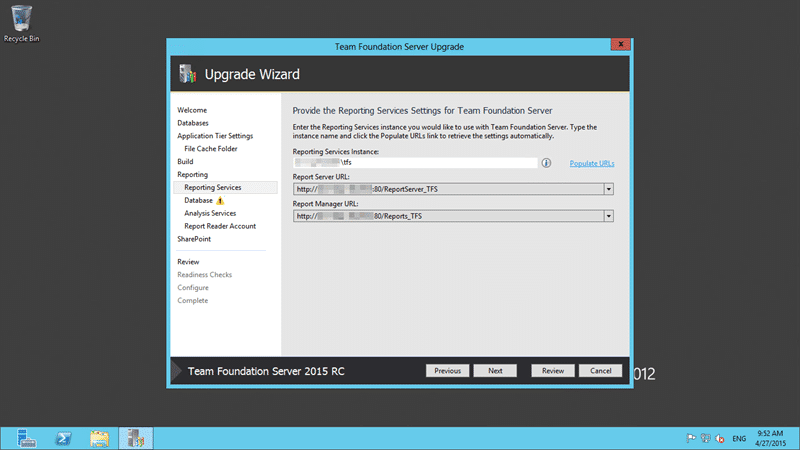Open File Explorer from the taskbar
Screen dimensions: 800x450
pos(99,438)
